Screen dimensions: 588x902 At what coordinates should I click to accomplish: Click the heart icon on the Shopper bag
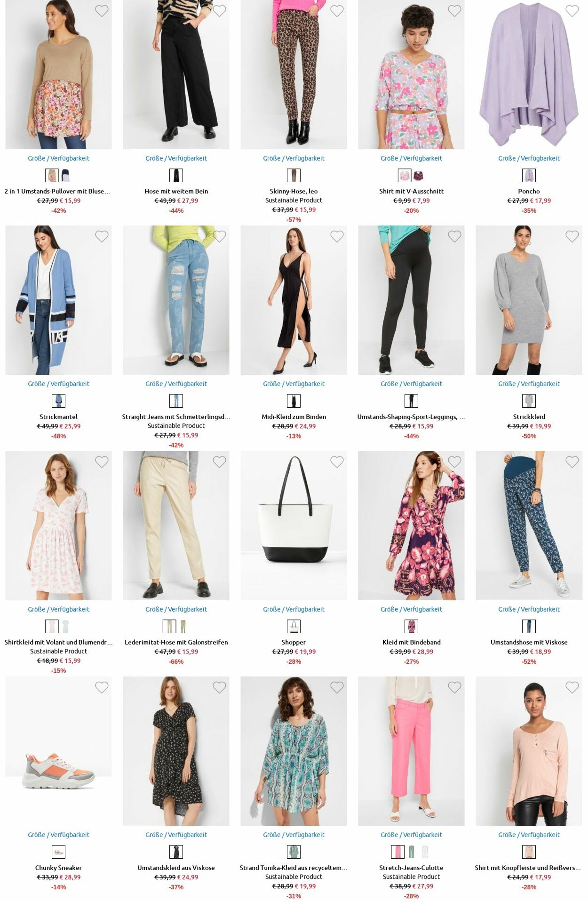click(x=337, y=462)
